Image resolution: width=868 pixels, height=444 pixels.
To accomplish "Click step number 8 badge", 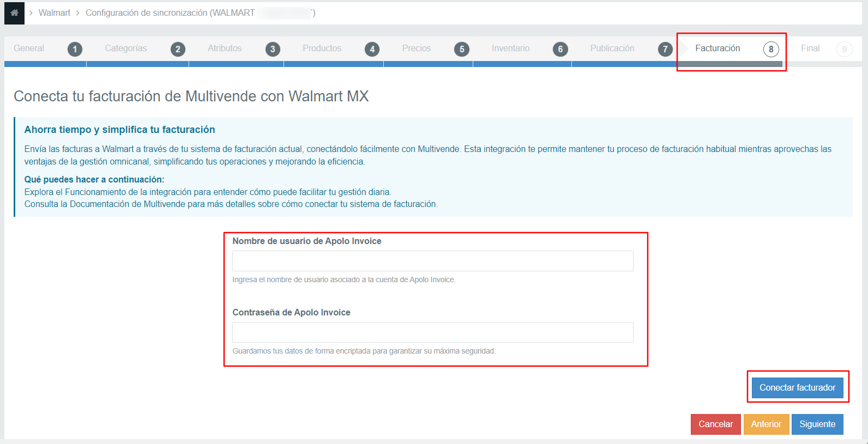I will click(x=771, y=50).
